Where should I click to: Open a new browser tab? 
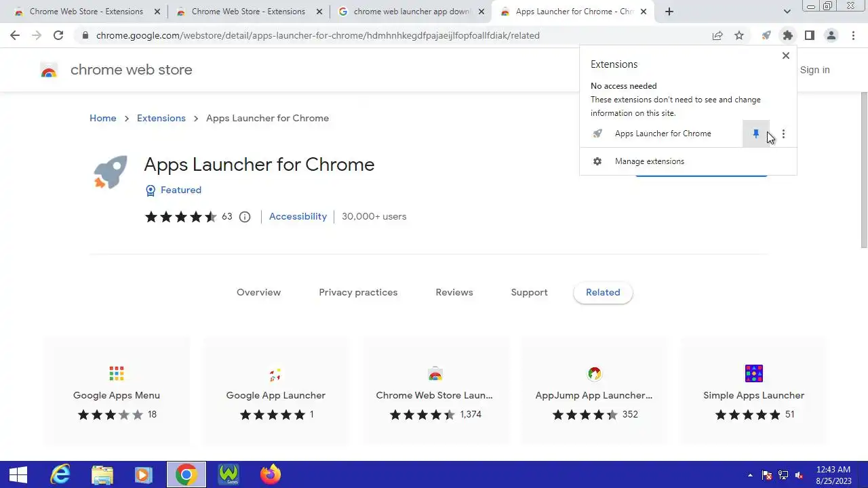coord(669,12)
